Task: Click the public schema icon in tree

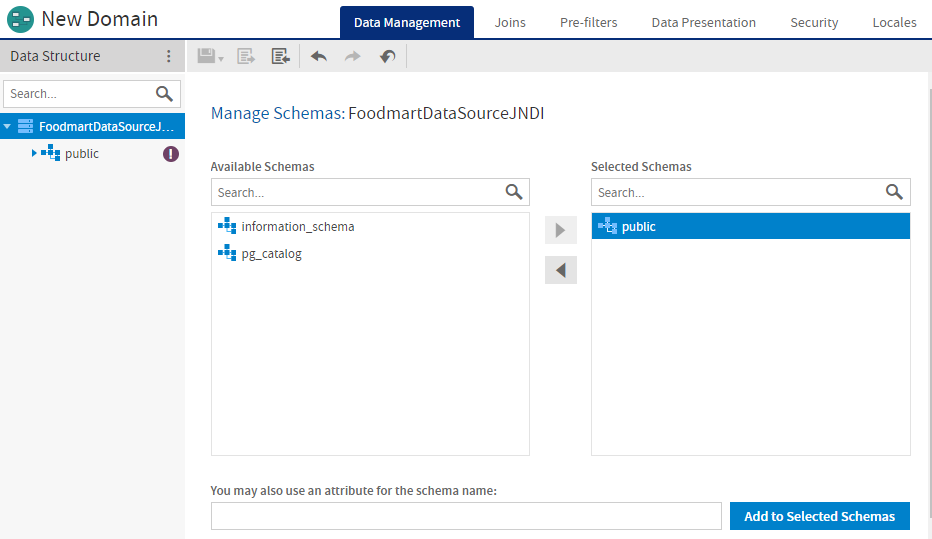Action: (x=51, y=153)
